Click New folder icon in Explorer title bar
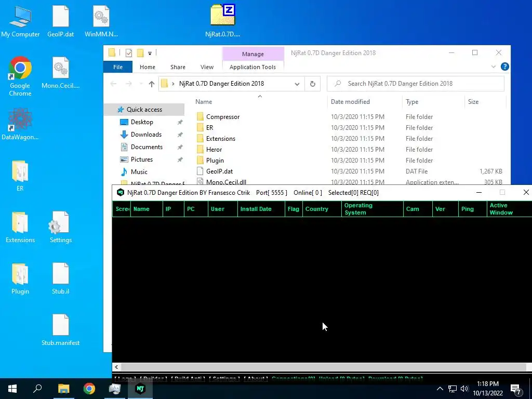Screen dimensions: 532x399 click(140, 52)
